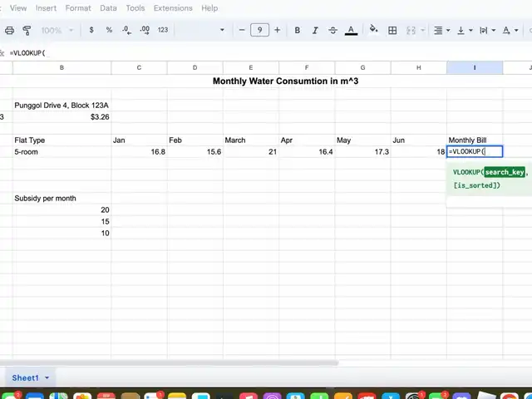532x399 pixels.
Task: Click the increase decimal places icon
Action: [x=144, y=30]
